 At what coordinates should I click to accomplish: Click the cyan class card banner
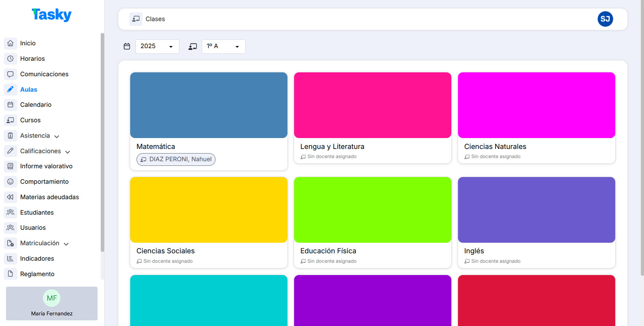[209, 301]
